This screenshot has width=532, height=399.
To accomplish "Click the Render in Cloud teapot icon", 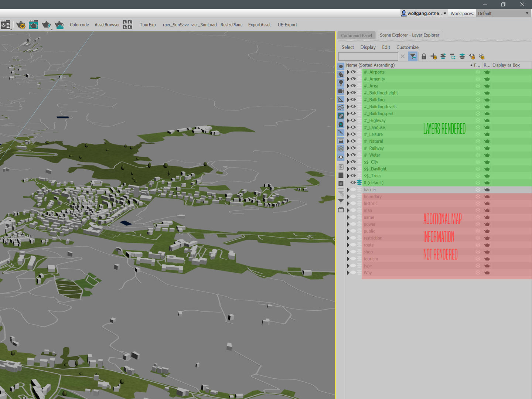I will (59, 25).
